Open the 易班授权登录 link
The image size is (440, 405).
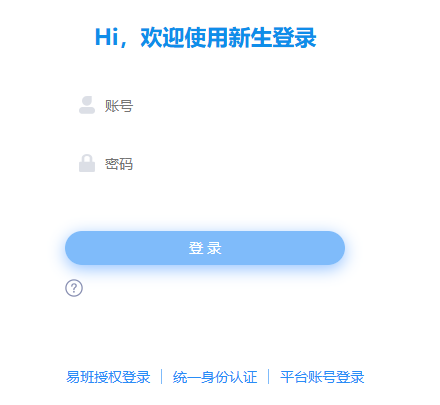[108, 377]
